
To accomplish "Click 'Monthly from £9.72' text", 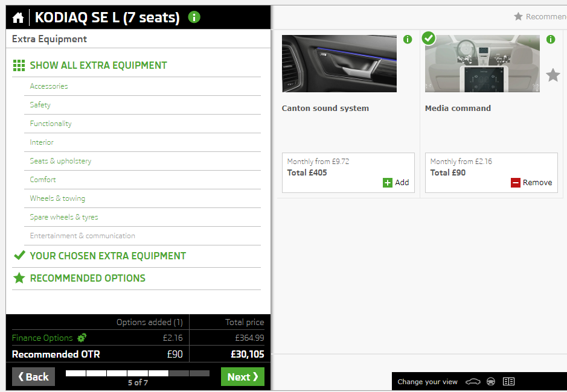I will 318,162.
